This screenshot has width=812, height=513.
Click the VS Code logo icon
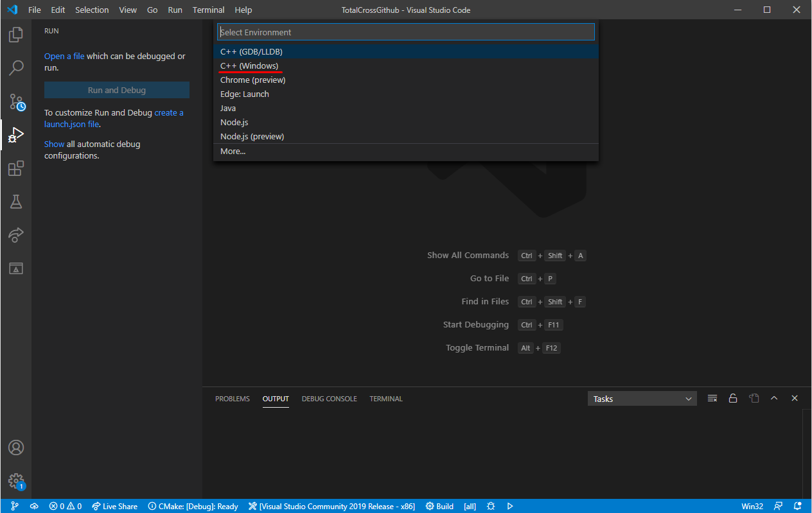click(12, 10)
